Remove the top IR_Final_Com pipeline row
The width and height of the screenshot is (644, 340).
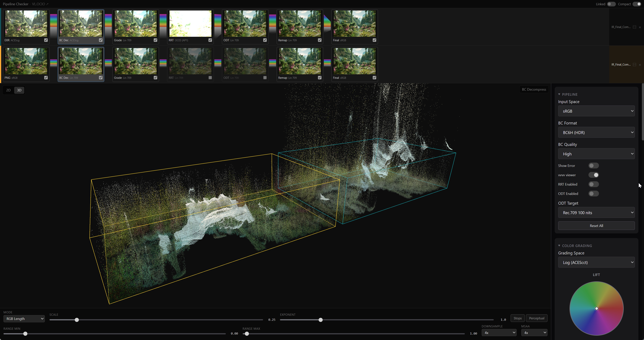click(640, 27)
